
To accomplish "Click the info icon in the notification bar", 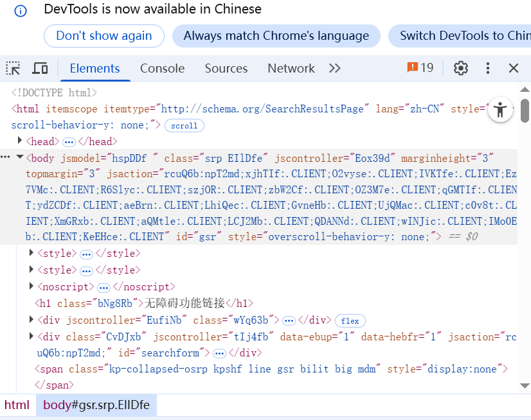I will click(x=21, y=11).
